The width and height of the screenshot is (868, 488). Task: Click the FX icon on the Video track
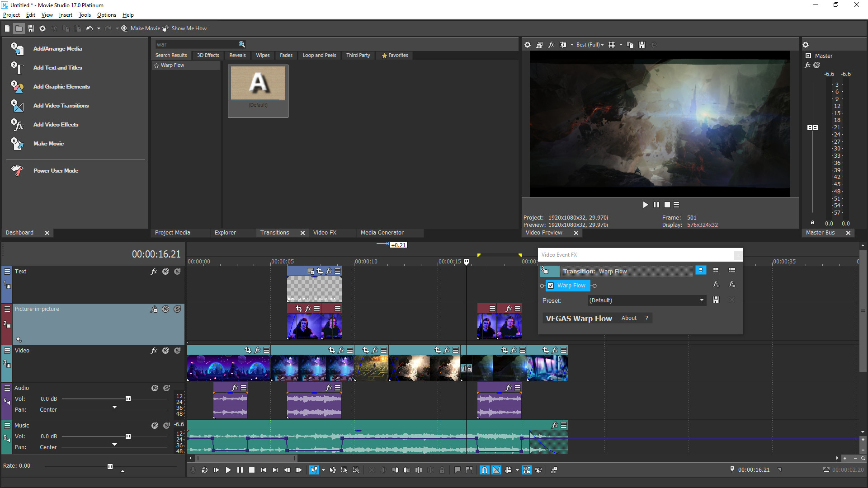(153, 351)
